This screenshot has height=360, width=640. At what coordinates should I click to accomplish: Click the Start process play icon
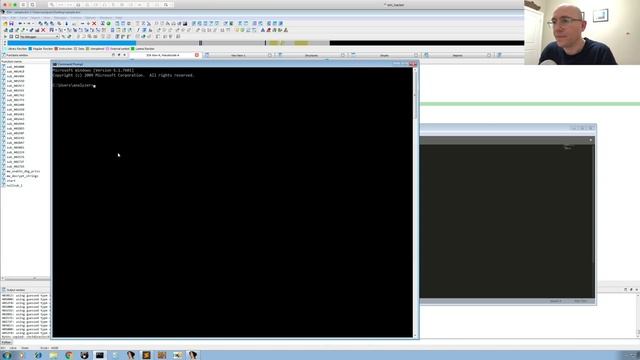click(5, 36)
